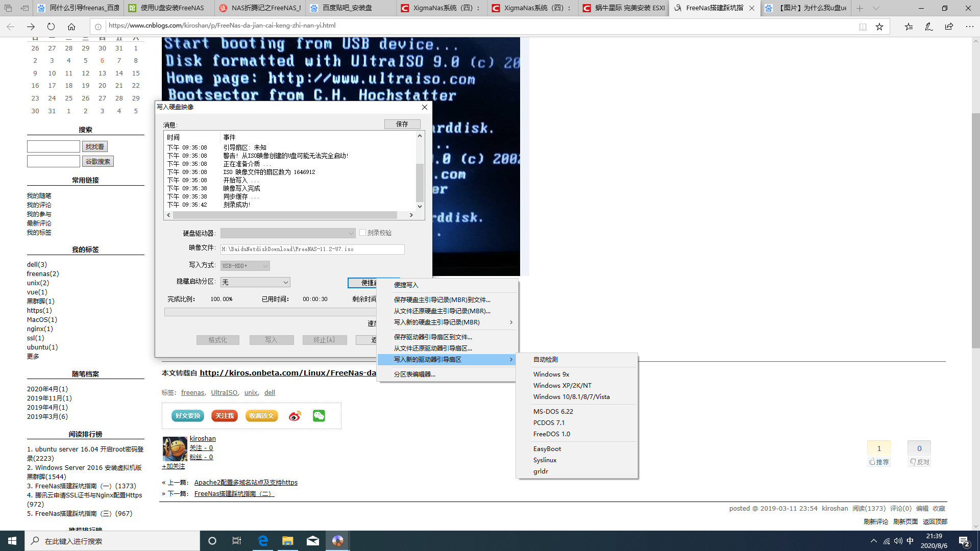Click the 映像文件 path field
Screen dimensions: 980x551
[312, 249]
